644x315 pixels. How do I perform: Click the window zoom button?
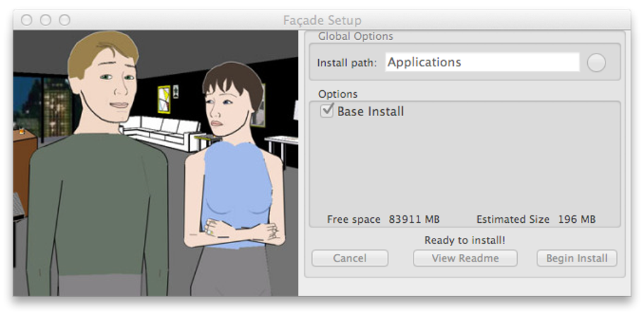(x=64, y=20)
